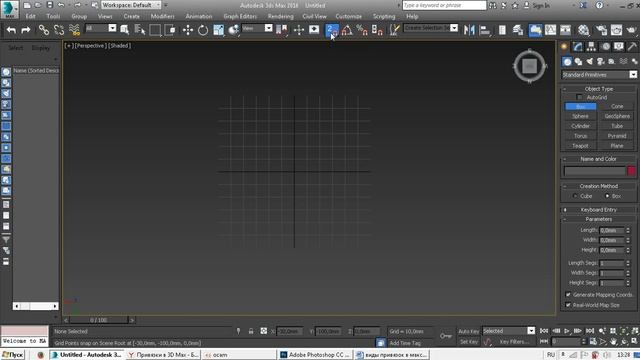Open the Customize menu
640x360 pixels.
[349, 16]
